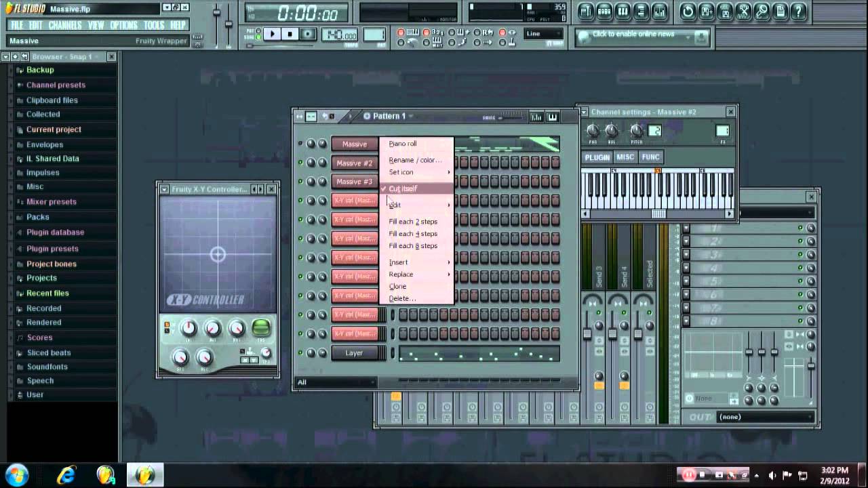Click the Undo history icon
The image size is (868, 488).
688,12
